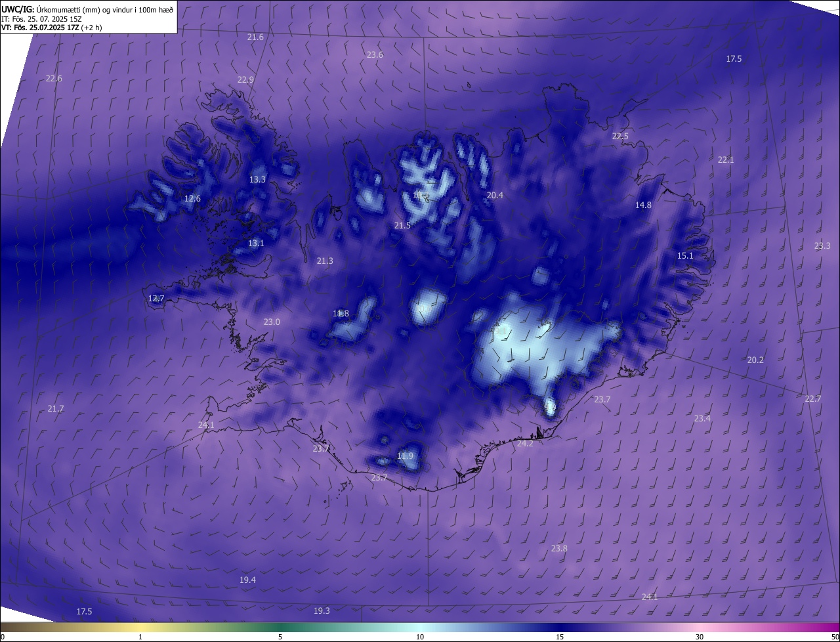Viewport: 840px width, 642px height.
Task: Click the 23.8 value label
Action: [x=559, y=549]
